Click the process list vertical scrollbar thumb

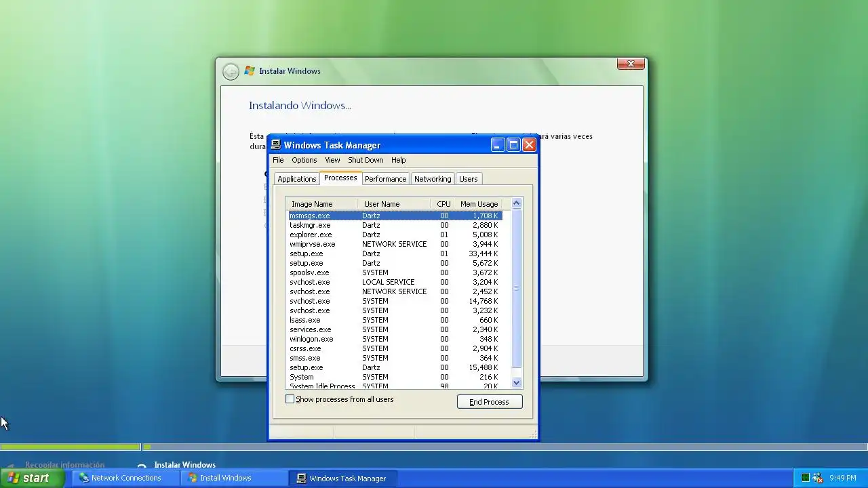[516, 289]
